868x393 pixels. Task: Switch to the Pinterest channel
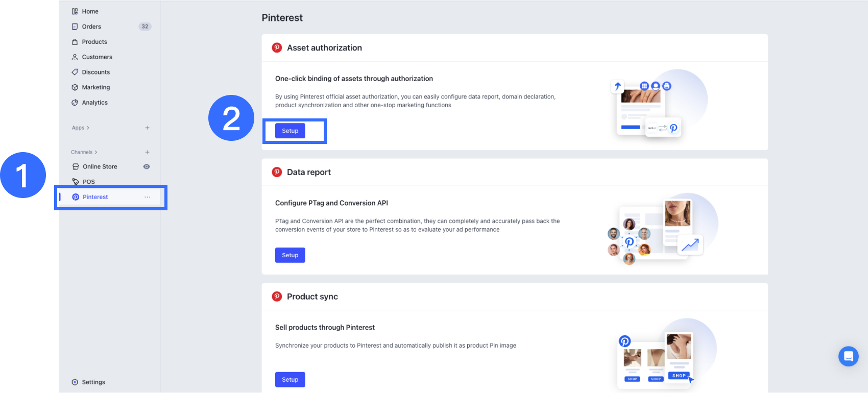pos(95,197)
